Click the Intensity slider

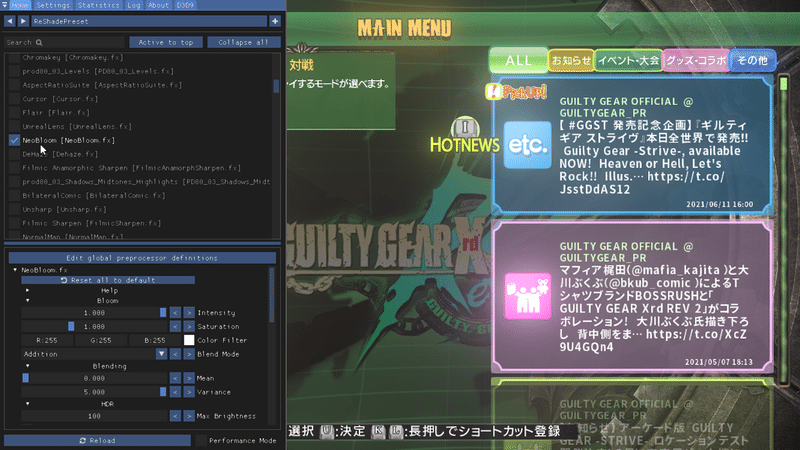[x=94, y=313]
